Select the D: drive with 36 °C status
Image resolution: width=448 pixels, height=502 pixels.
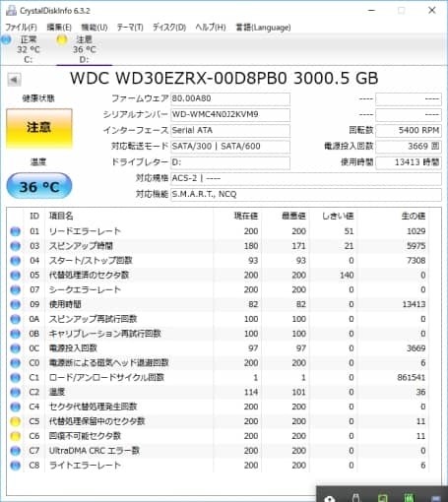85,49
